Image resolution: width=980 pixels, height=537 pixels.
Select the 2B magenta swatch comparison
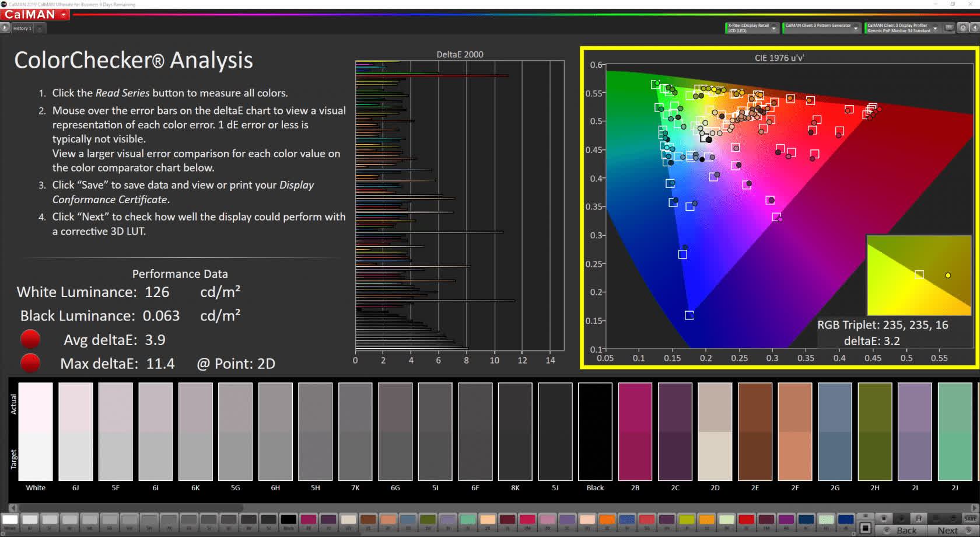635,432
